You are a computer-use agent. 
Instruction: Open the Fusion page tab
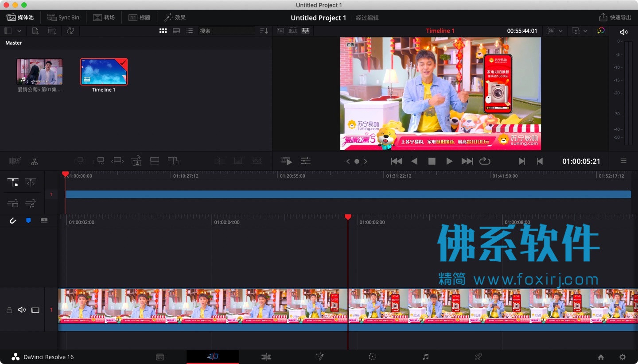(x=319, y=357)
